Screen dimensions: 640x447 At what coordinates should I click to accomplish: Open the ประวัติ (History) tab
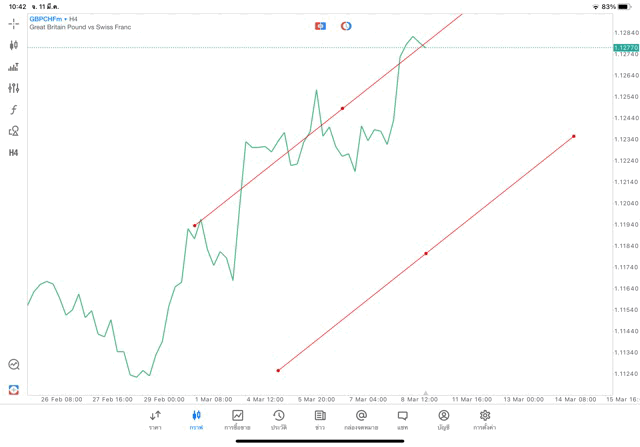pos(279,419)
